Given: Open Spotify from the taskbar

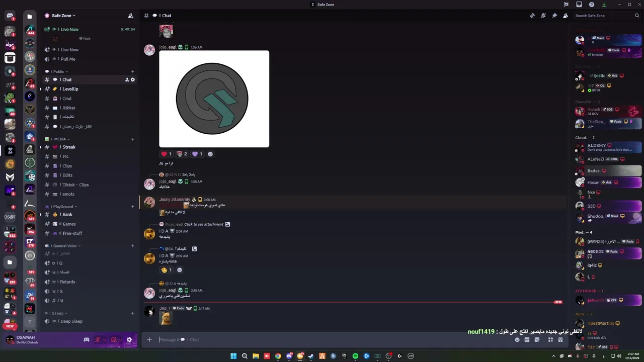Looking at the screenshot, I should (355, 356).
